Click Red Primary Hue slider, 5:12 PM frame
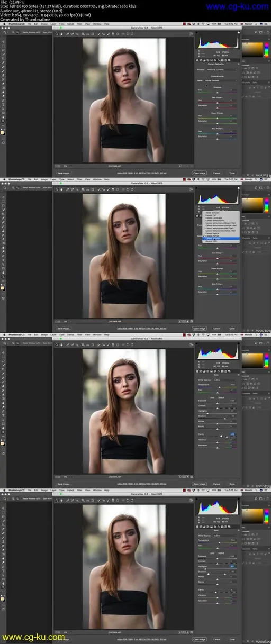The width and height of the screenshot is (271, 644). pyautogui.click(x=217, y=103)
